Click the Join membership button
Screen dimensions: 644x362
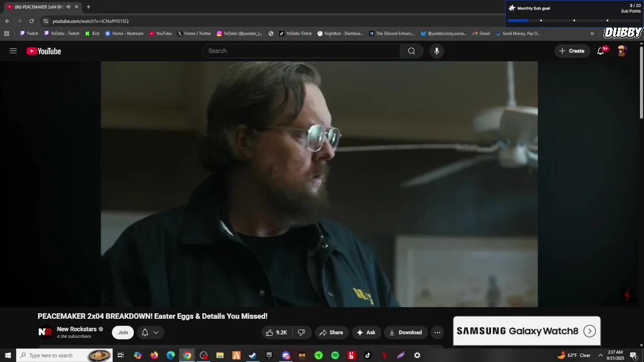pos(123,332)
